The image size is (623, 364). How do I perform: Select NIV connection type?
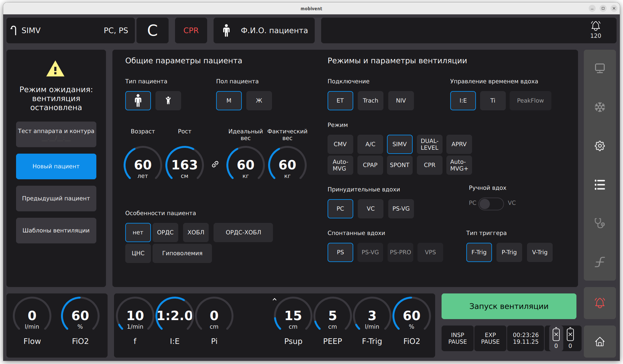[401, 101]
